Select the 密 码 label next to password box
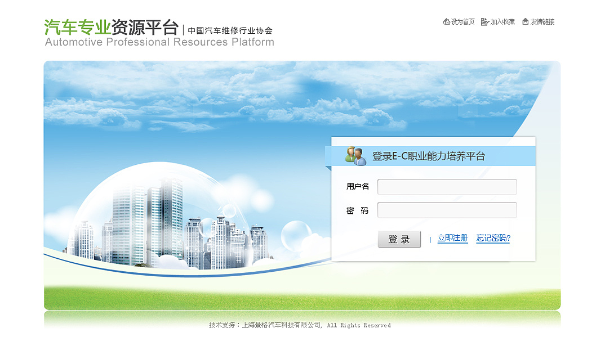This screenshot has width=605, height=364. pos(358,210)
